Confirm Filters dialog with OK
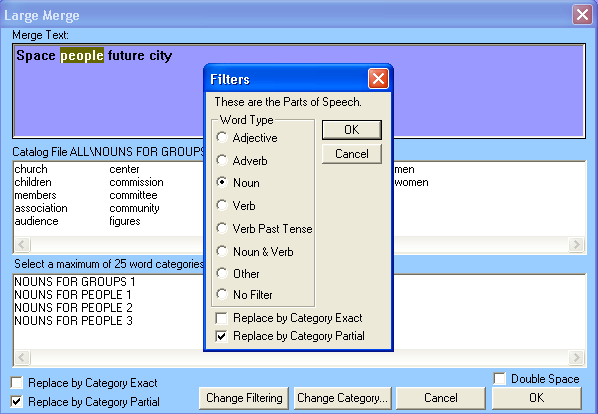The width and height of the screenshot is (598, 414). (x=352, y=130)
